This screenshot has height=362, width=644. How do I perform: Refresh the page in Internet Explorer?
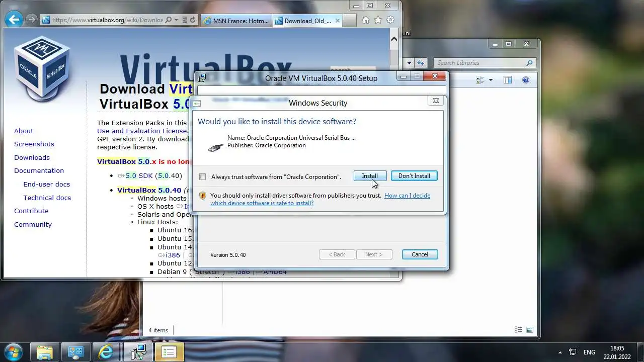click(x=193, y=20)
